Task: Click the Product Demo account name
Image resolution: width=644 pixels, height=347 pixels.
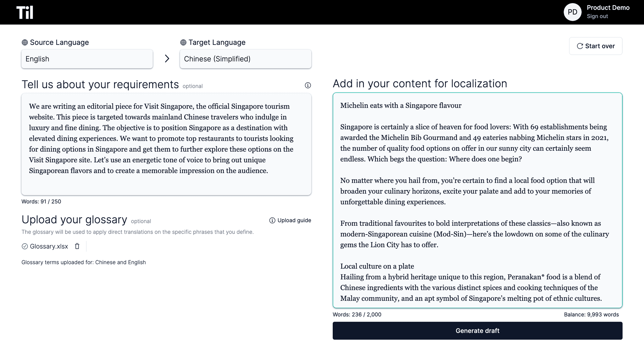Action: 608,8
